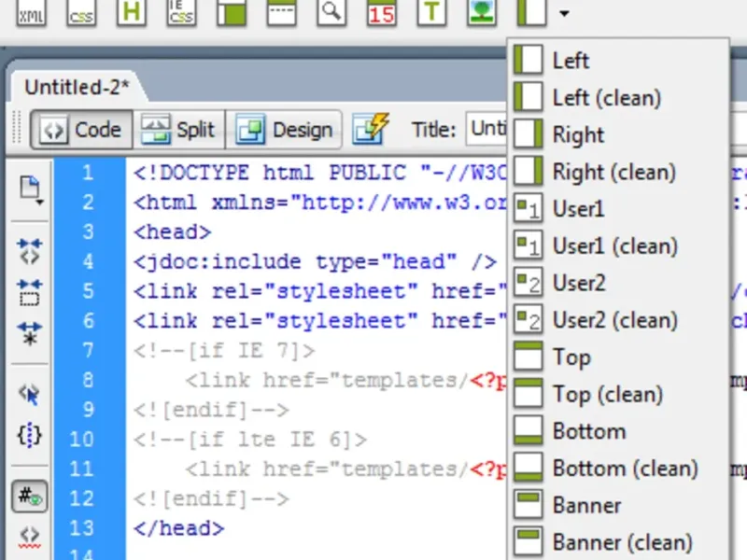Image resolution: width=747 pixels, height=560 pixels.
Task: Click the expand all icon
Action: point(30,333)
